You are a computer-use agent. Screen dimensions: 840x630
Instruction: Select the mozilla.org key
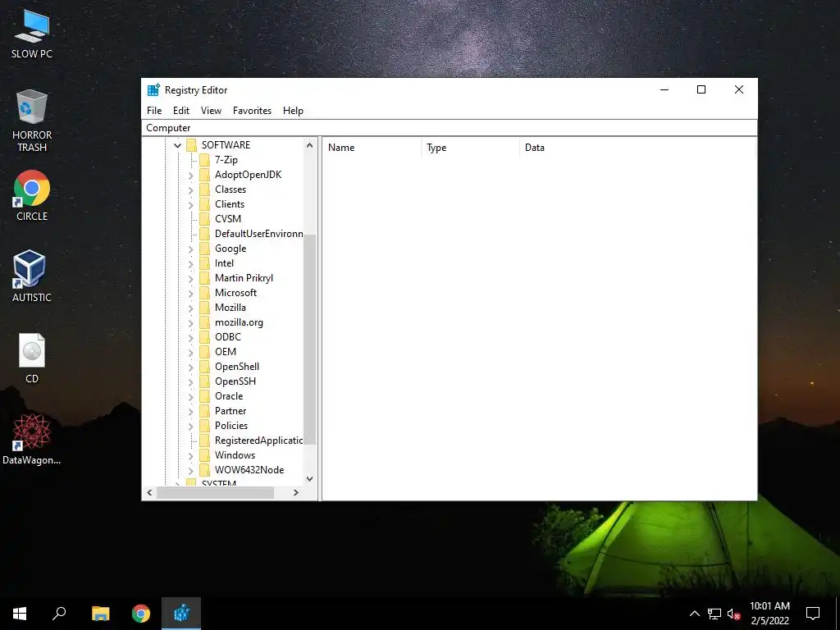point(239,322)
